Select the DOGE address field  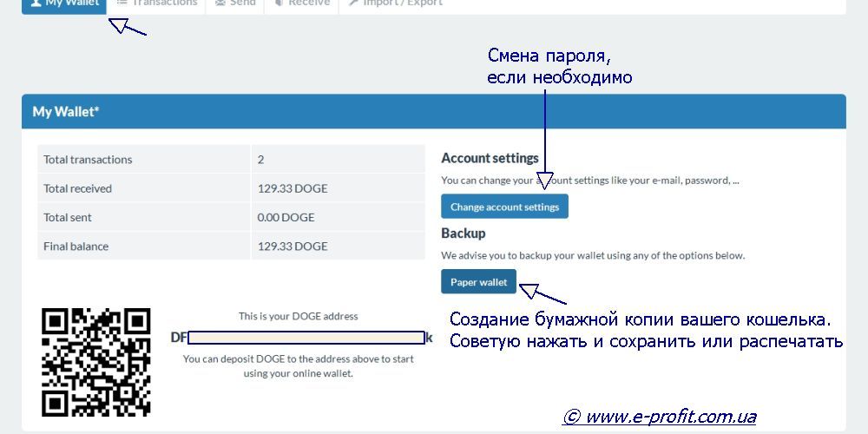click(x=306, y=338)
